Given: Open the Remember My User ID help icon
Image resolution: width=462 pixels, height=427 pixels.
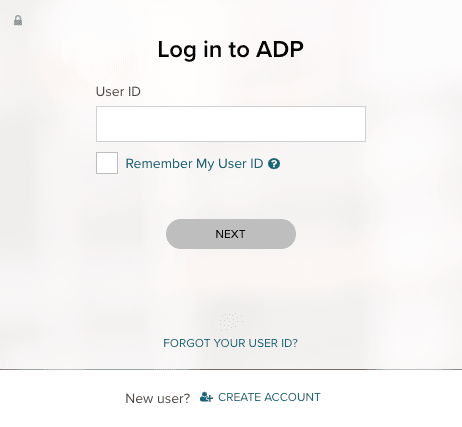Looking at the screenshot, I should (x=274, y=164).
